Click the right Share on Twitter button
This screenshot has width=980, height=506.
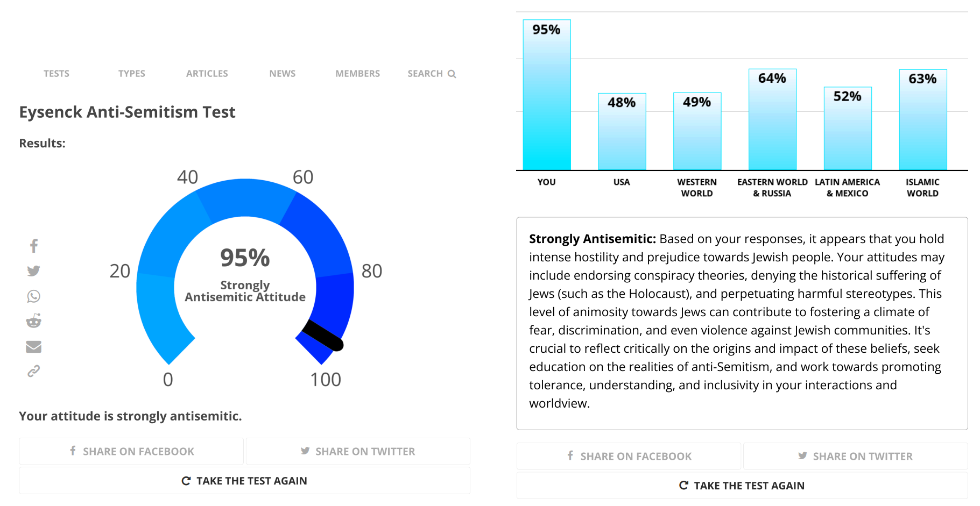pos(856,456)
